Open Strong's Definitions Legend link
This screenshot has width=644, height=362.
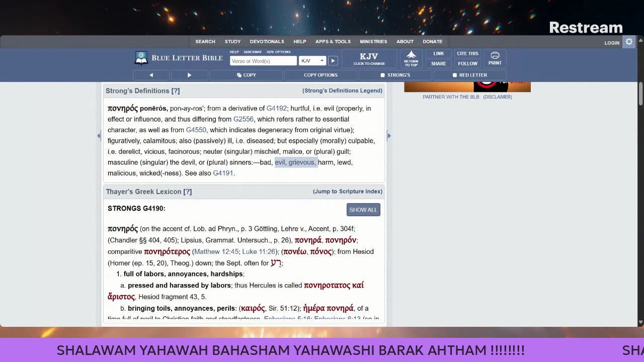[342, 90]
